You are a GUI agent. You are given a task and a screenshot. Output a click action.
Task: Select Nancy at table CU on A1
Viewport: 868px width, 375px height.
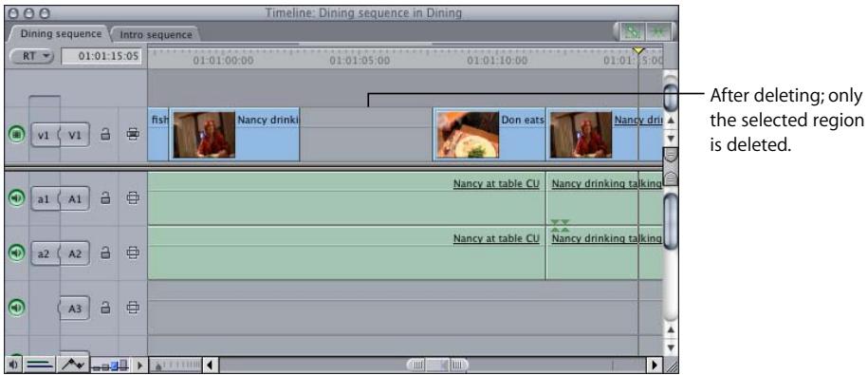click(346, 197)
